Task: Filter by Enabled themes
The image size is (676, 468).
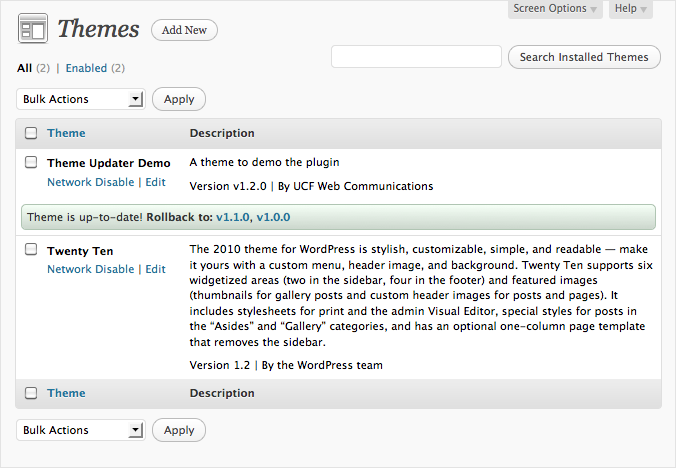Action: tap(86, 68)
